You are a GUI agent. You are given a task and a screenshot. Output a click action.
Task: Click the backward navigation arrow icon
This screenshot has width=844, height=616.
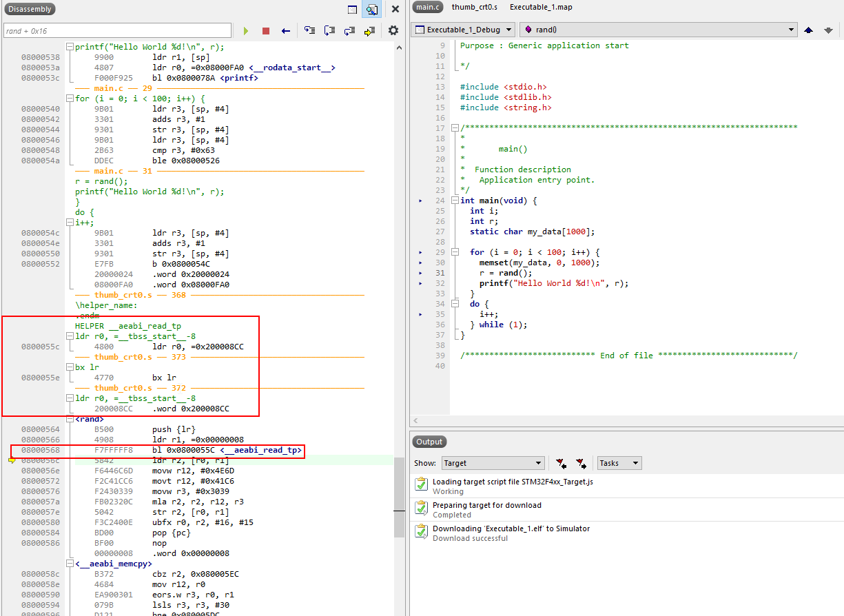point(285,30)
